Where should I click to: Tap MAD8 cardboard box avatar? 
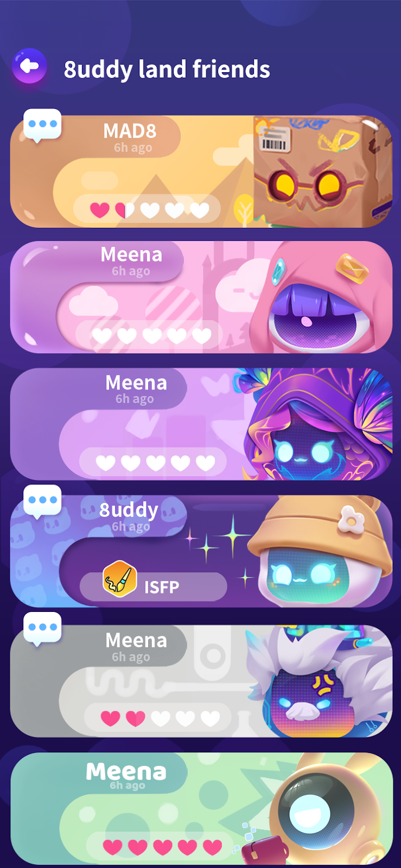pyautogui.click(x=322, y=171)
